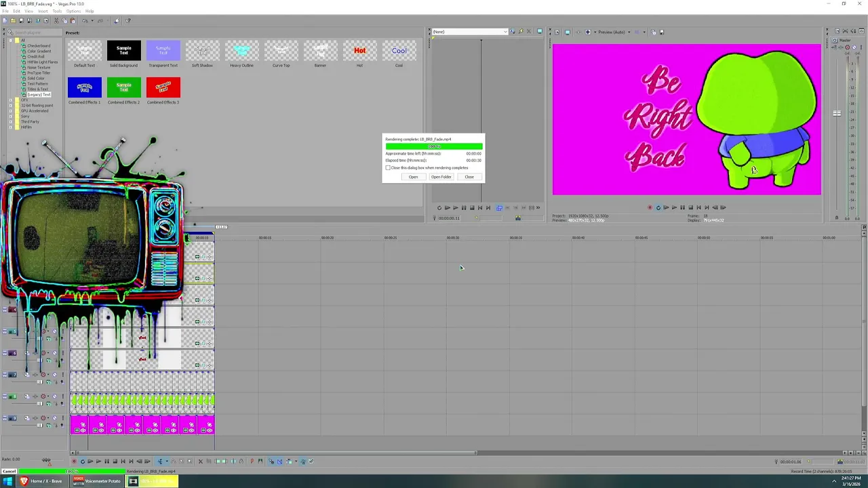This screenshot has width=868, height=488.
Task: Toggle Enable Snapping timeline icon
Action: point(271,461)
